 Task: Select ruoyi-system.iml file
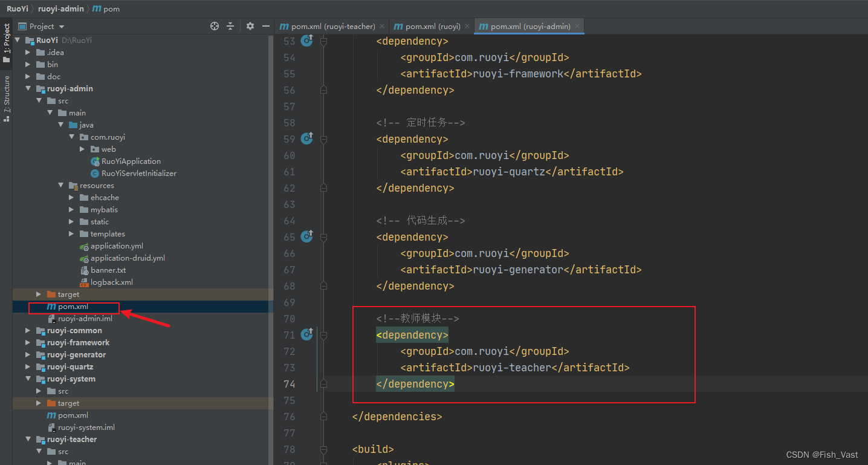(81, 428)
